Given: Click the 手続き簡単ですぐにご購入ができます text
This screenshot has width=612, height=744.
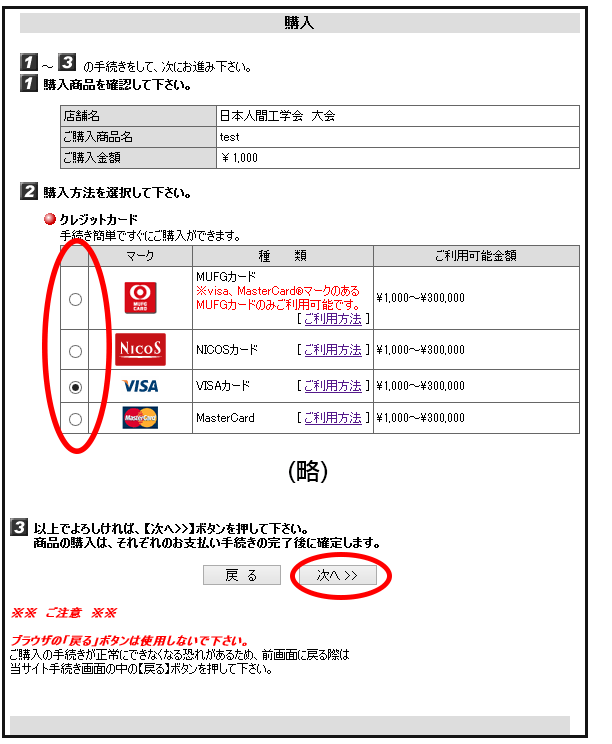Looking at the screenshot, I should (150, 235).
